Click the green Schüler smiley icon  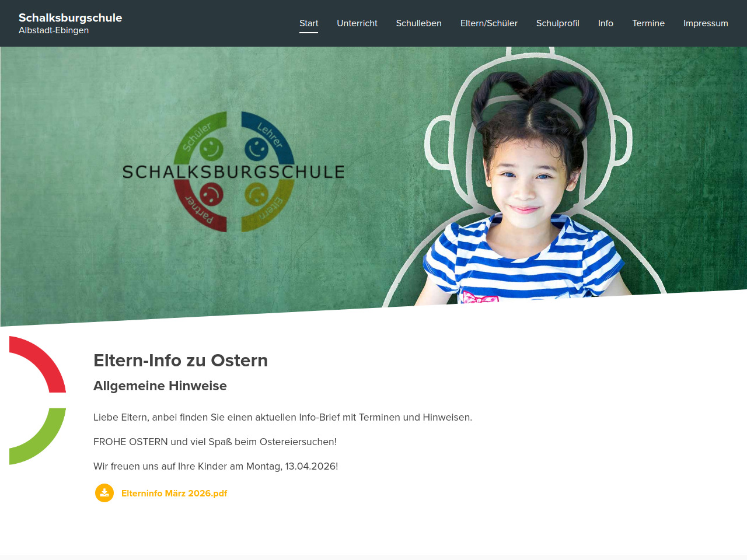pyautogui.click(x=211, y=149)
